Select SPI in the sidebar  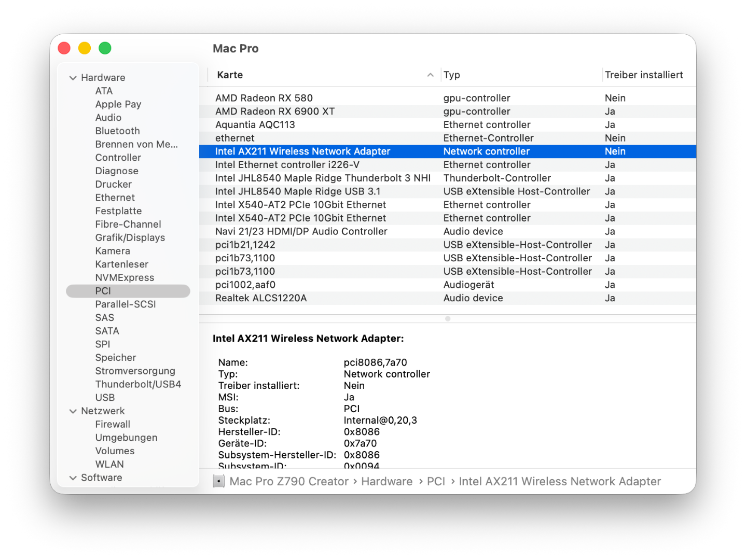tap(103, 344)
